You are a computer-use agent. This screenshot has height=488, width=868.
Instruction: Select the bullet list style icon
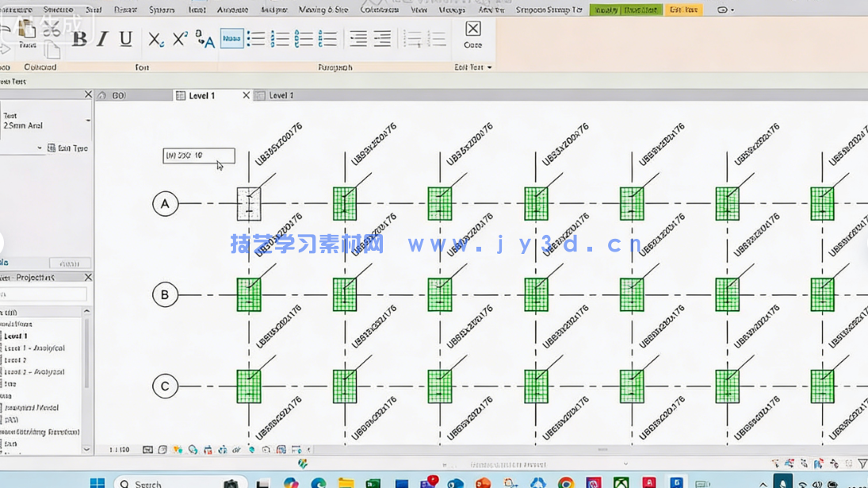pyautogui.click(x=256, y=38)
